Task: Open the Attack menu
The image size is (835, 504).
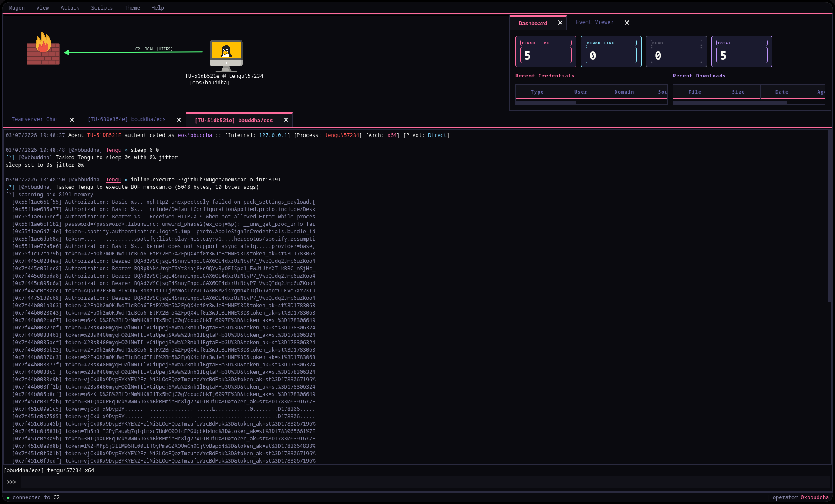Action: pos(70,8)
